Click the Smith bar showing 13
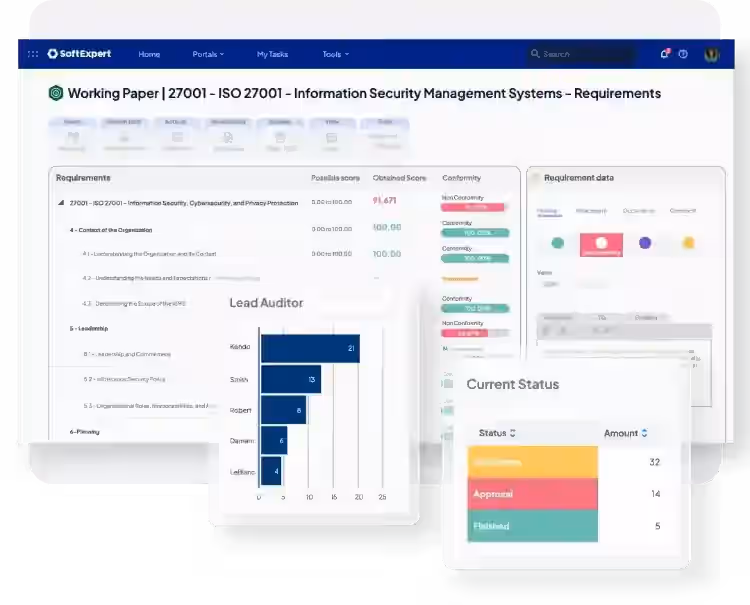Screen dimensions: 750x605 (291, 379)
